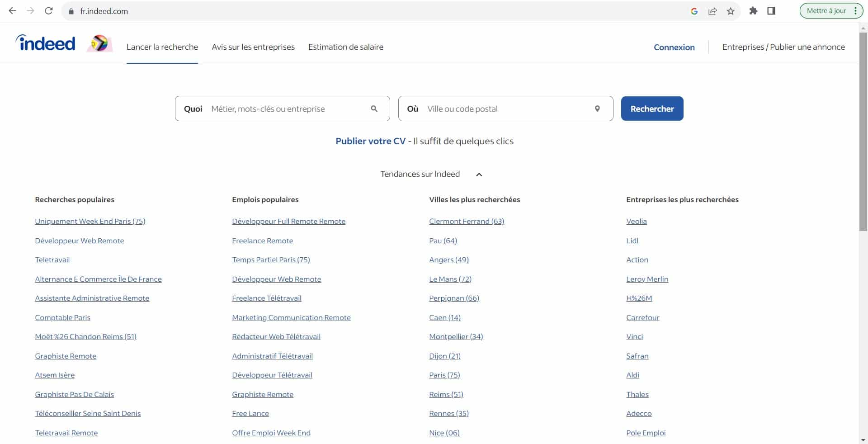
Task: Open Développeur Télétravail link
Action: [x=272, y=375]
